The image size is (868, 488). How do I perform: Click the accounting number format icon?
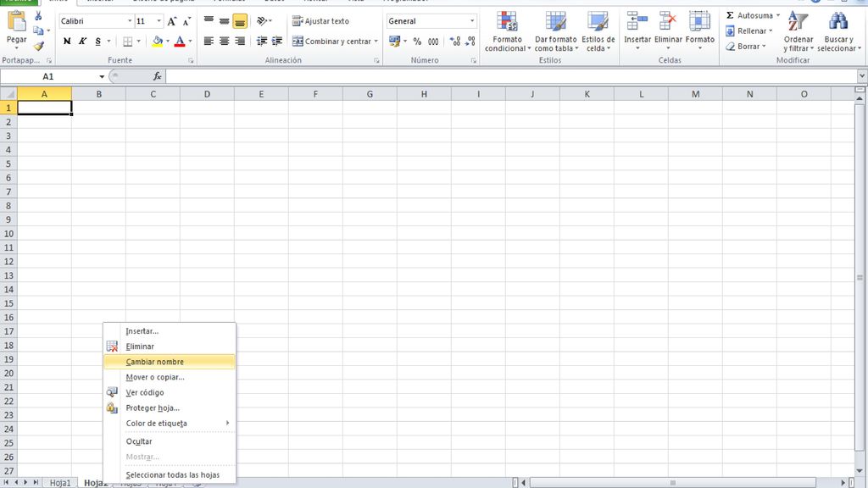tap(394, 42)
